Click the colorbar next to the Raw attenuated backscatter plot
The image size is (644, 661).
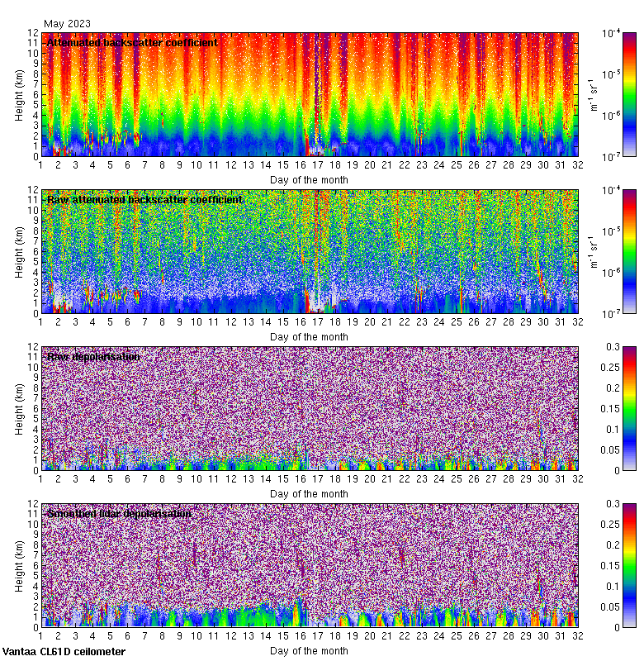click(629, 251)
